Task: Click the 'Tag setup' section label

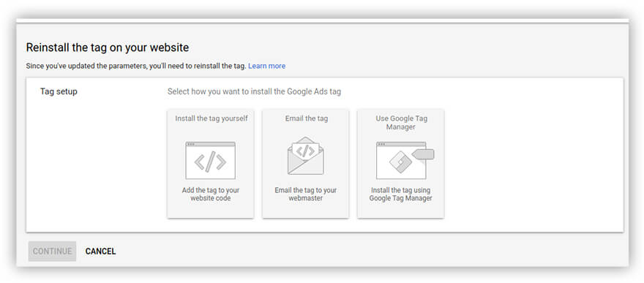Action: [x=59, y=91]
